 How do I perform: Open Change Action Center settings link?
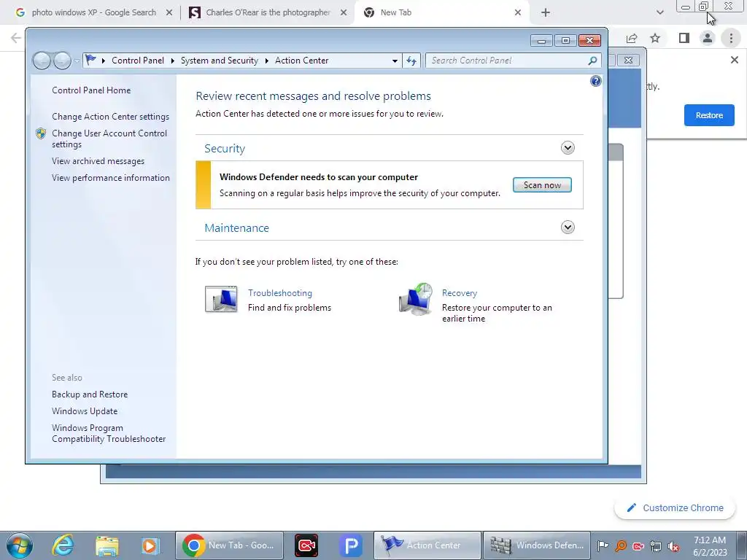click(111, 117)
